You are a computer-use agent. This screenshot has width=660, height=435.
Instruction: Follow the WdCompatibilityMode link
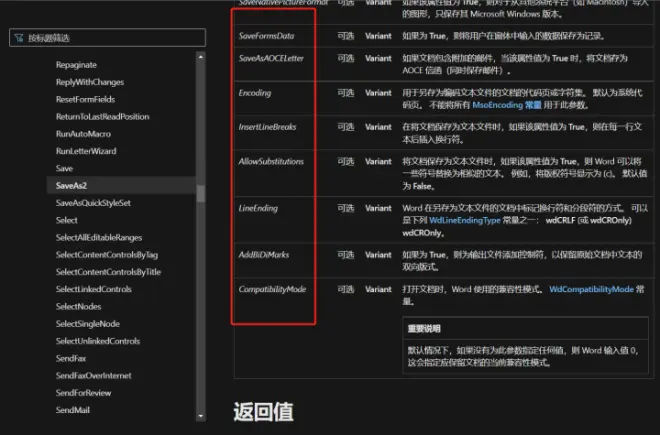tap(591, 289)
